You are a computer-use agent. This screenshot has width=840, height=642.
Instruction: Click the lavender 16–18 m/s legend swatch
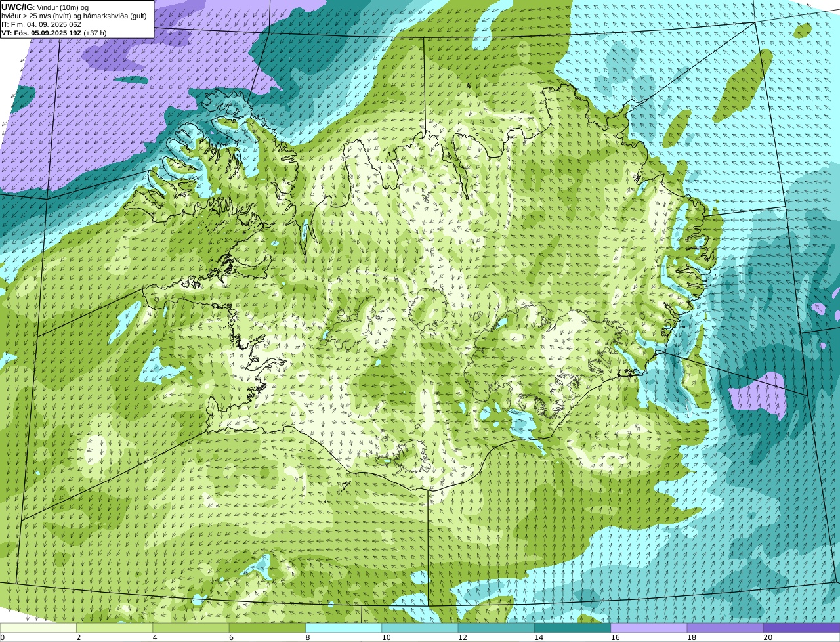point(649,628)
